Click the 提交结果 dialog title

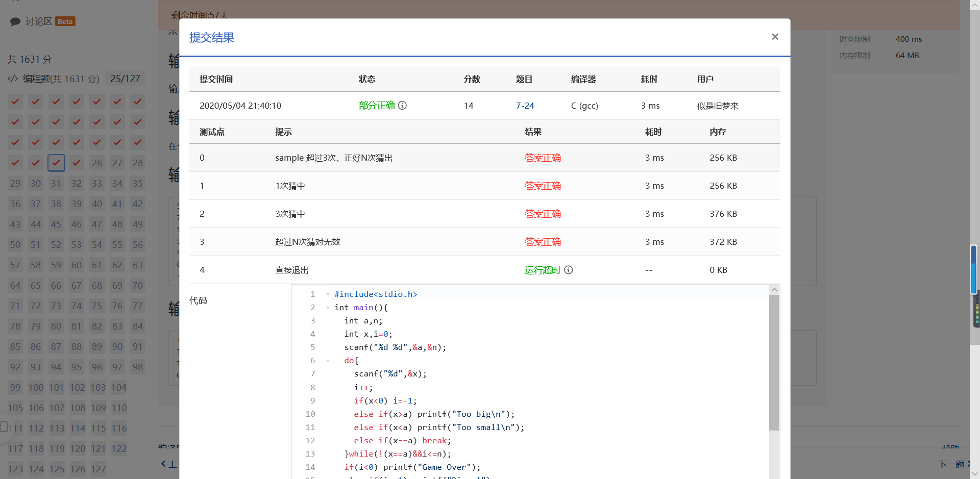tap(211, 37)
